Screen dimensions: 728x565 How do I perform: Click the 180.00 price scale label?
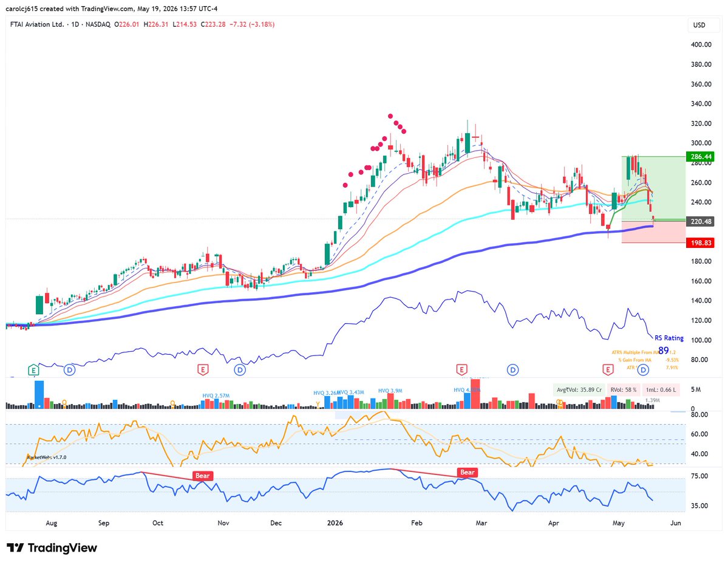point(701,261)
